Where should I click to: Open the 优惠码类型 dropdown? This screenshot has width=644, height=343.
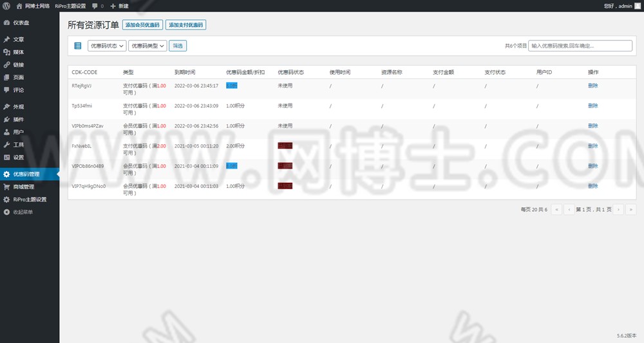(x=148, y=46)
